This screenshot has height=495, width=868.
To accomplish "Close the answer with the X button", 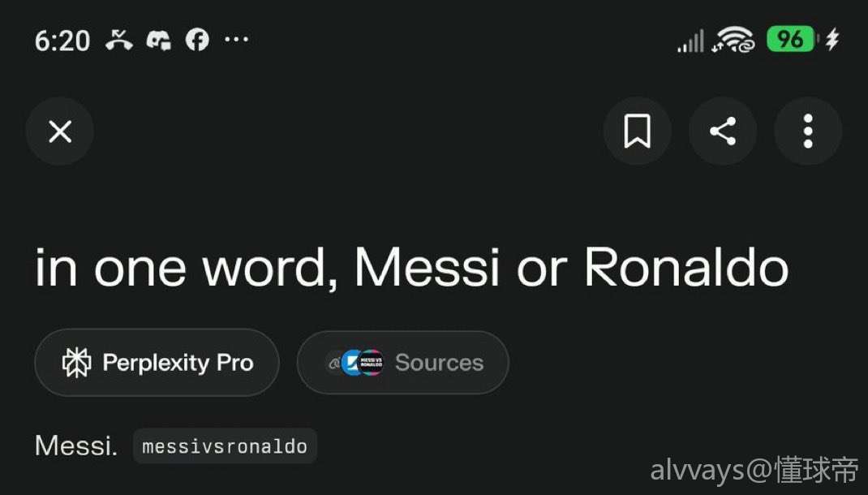I will pyautogui.click(x=60, y=131).
